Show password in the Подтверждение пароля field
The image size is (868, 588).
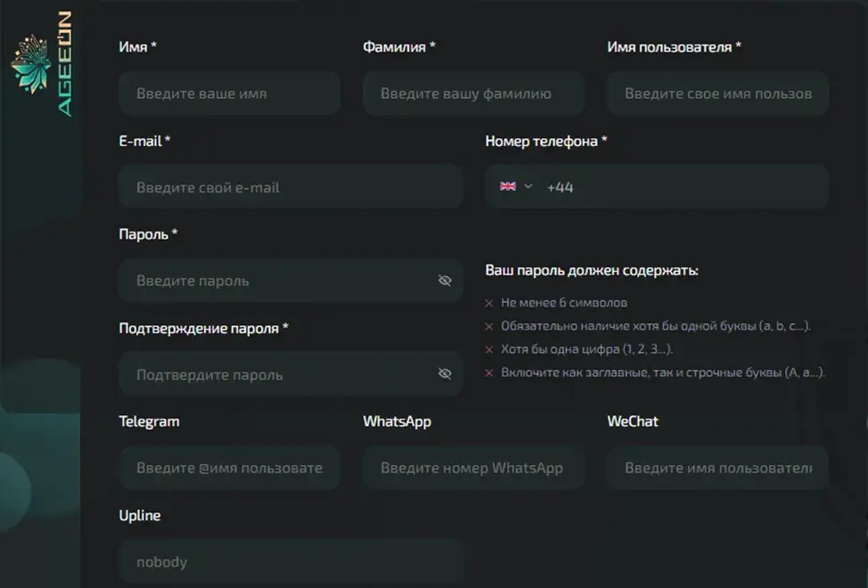click(x=445, y=374)
